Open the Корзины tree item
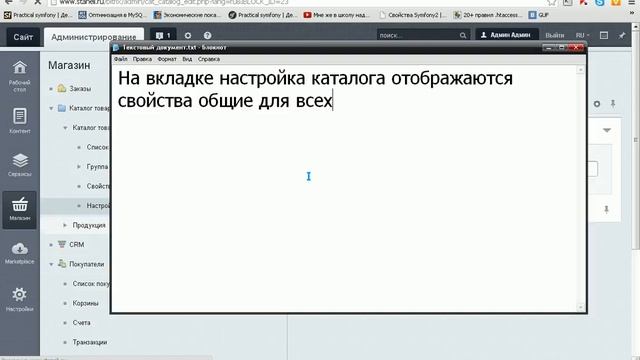 86,303
